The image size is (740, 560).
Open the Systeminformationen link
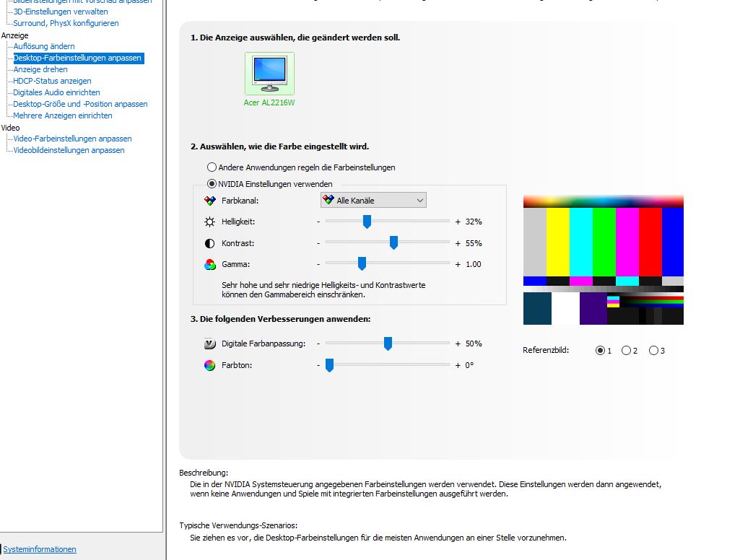(40, 549)
